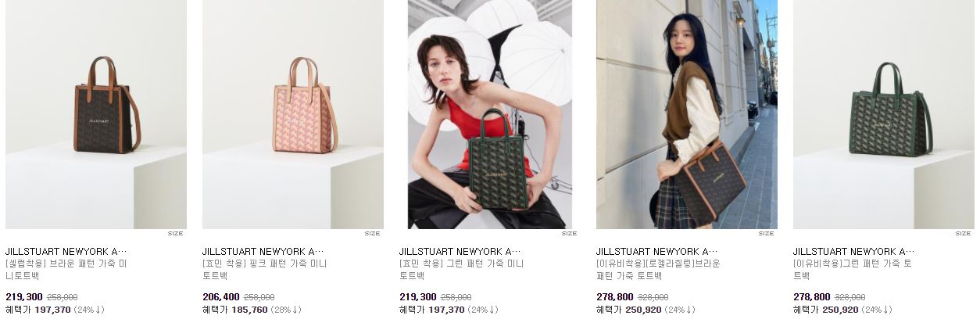Image resolution: width=980 pixels, height=330 pixels.
Task: Open the pink pattern mini tote bag image
Action: point(293,114)
